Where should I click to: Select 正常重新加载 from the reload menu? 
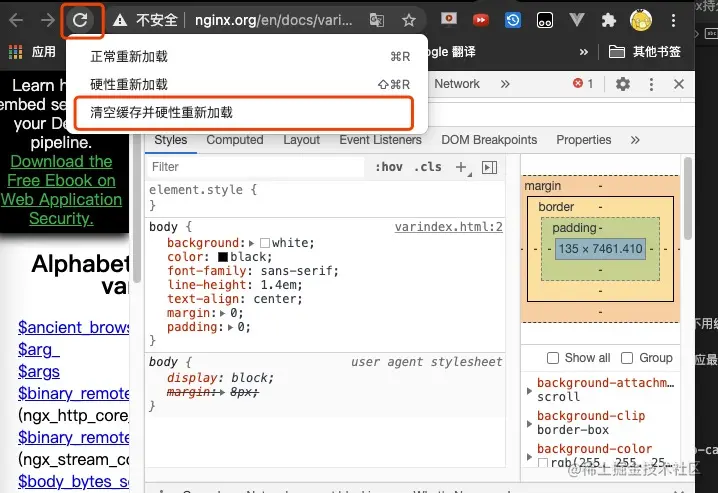[247, 56]
